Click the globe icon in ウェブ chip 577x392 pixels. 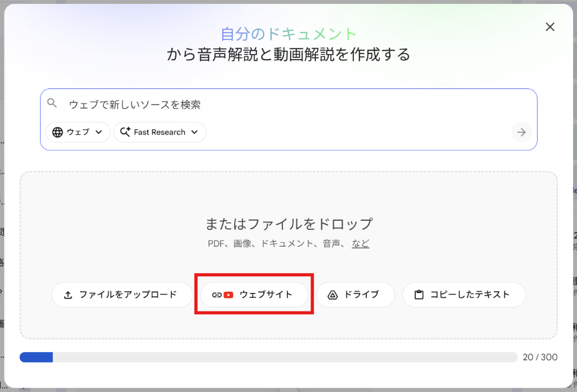coord(58,132)
